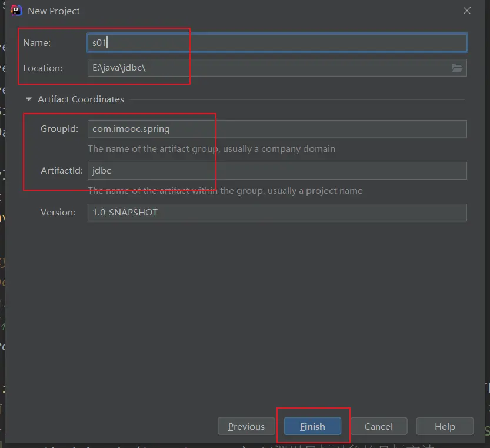Collapse the Artifact Coordinates section
The width and height of the screenshot is (490, 448).
29,99
